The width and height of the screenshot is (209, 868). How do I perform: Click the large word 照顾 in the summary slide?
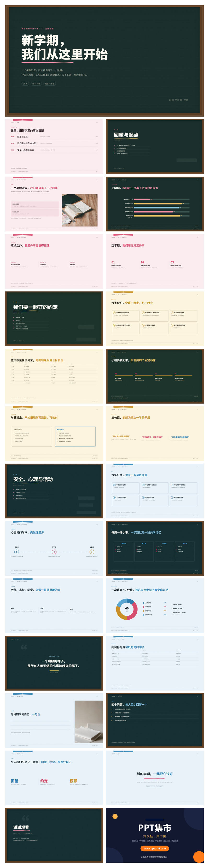coord(74,781)
